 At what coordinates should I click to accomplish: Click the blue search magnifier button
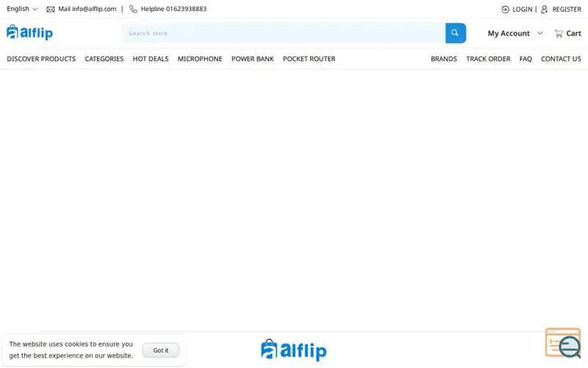455,33
